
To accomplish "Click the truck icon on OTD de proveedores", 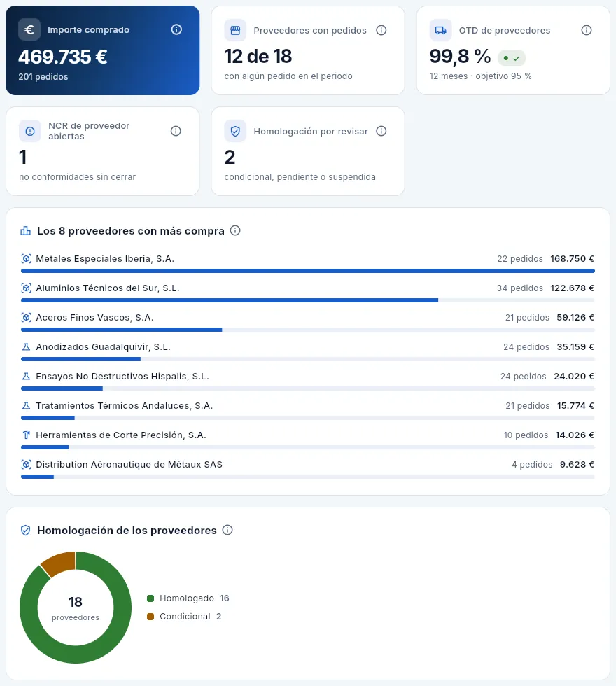I will coord(440,30).
